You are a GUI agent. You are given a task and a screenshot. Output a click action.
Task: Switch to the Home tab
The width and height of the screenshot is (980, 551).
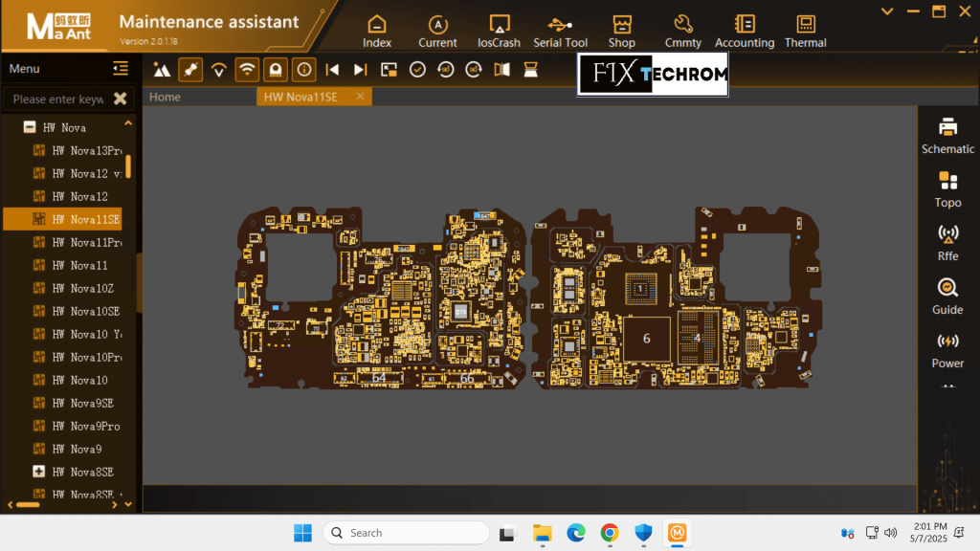tap(165, 97)
